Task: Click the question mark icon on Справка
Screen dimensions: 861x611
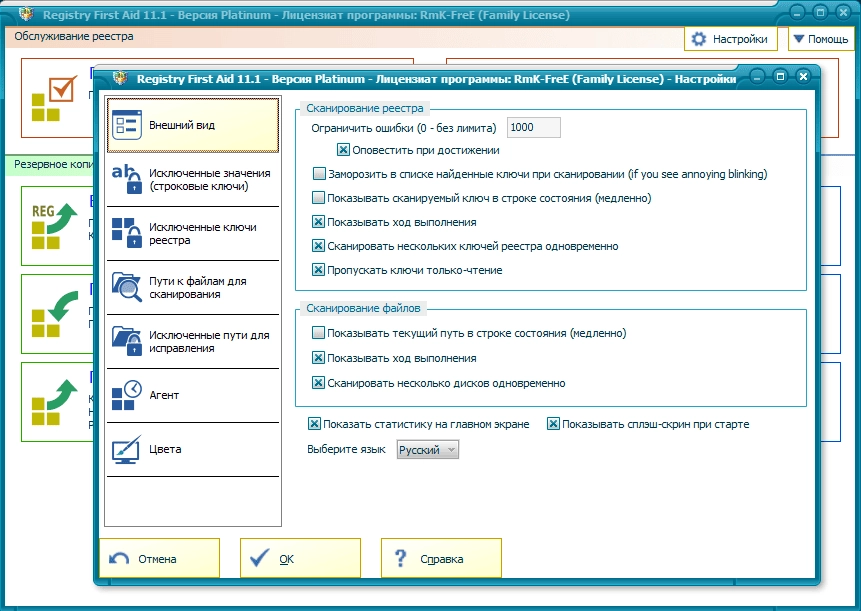Action: coord(400,558)
